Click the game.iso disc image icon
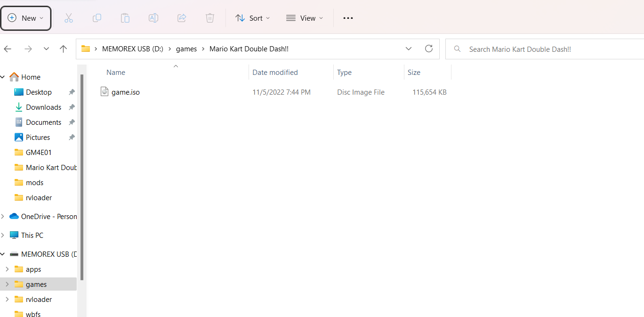 pos(105,92)
